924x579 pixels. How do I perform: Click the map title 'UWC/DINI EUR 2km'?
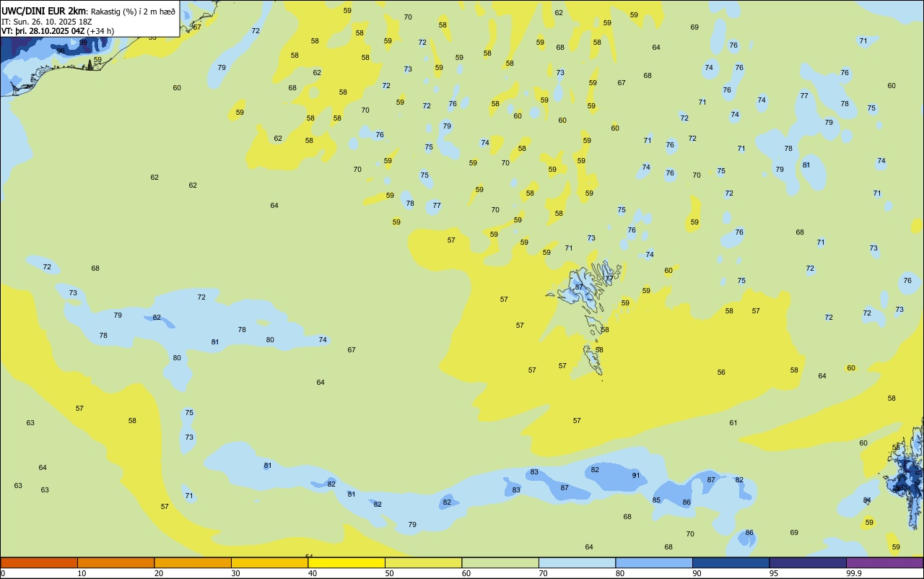coord(44,11)
